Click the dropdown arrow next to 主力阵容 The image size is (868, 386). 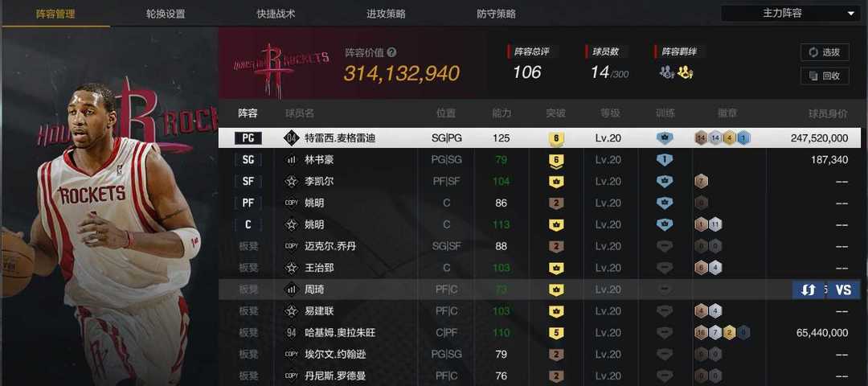click(851, 14)
